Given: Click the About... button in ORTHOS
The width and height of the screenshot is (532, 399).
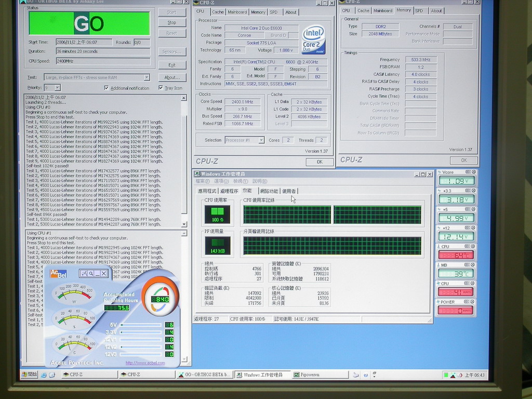Looking at the screenshot, I should 171,77.
